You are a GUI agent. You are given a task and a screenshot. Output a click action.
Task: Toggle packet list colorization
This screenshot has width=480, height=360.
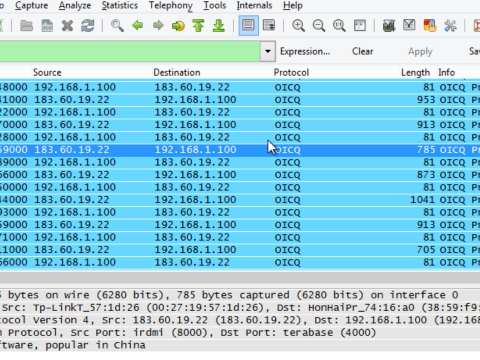click(248, 26)
